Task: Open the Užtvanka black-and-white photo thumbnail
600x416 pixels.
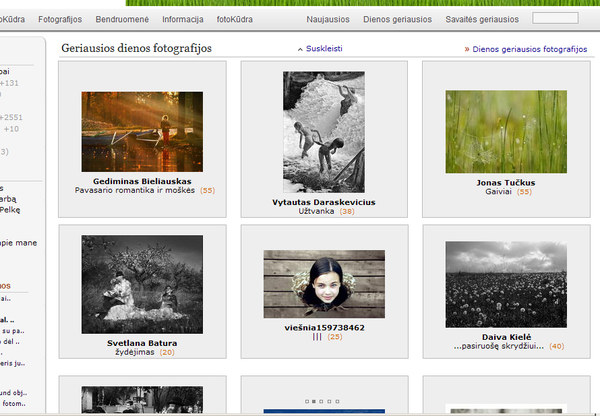Action: (x=323, y=131)
